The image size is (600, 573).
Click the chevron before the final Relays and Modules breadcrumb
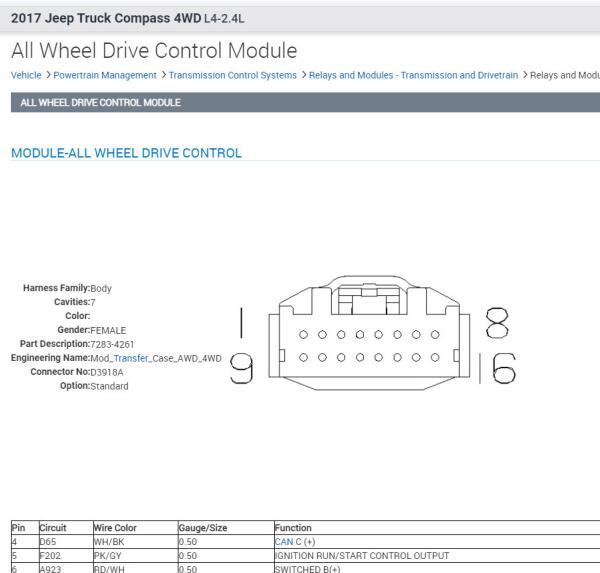525,75
